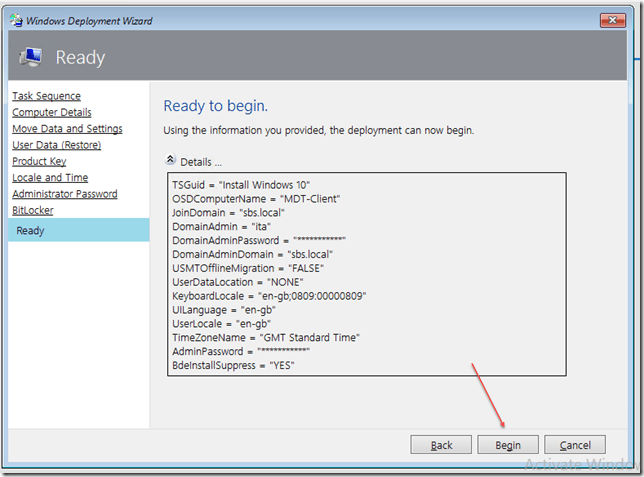Viewport: 644px width, 477px height.
Task: Click the BdeInstallSuppress line in details
Action: tap(233, 366)
